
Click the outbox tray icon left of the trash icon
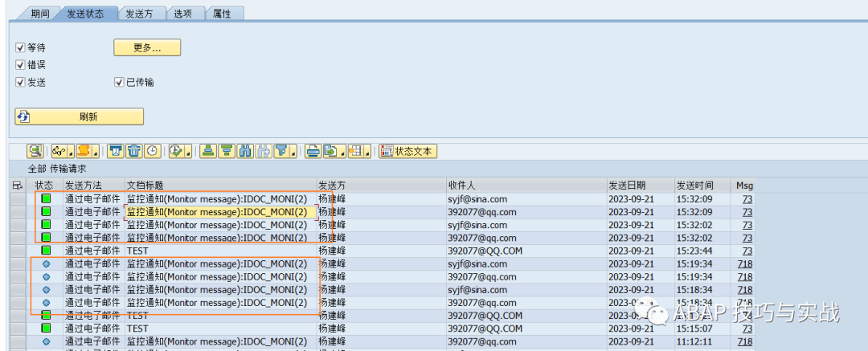coord(116,150)
